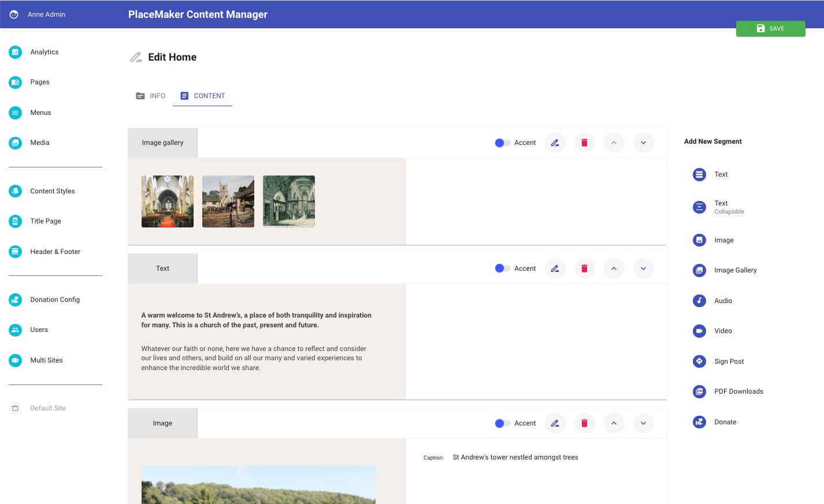This screenshot has width=824, height=504.
Task: Open the church interior gallery thumbnail
Action: click(168, 201)
